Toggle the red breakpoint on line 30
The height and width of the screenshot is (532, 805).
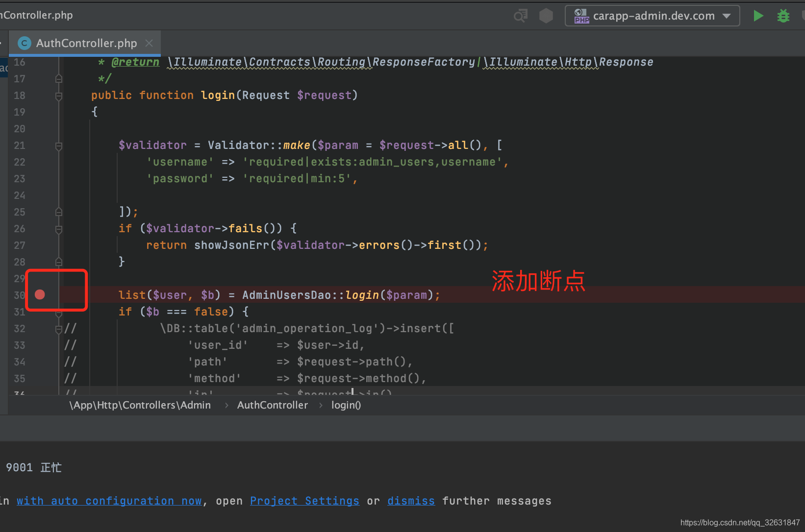click(x=40, y=294)
